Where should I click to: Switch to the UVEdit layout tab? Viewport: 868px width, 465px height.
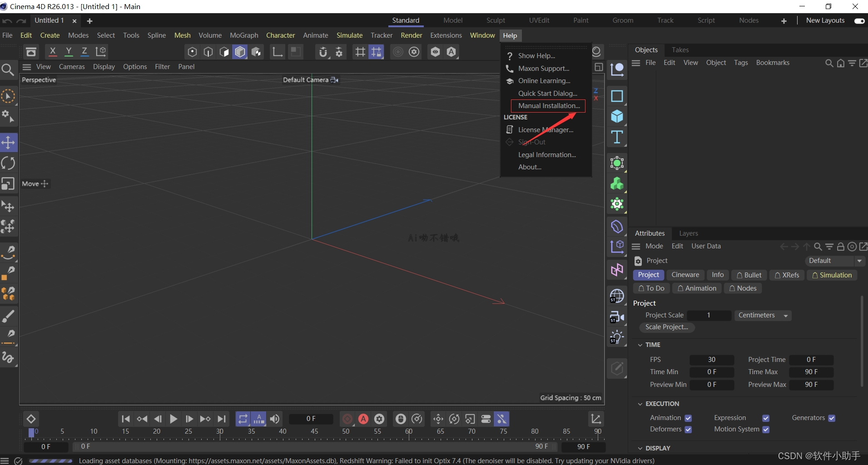click(539, 20)
